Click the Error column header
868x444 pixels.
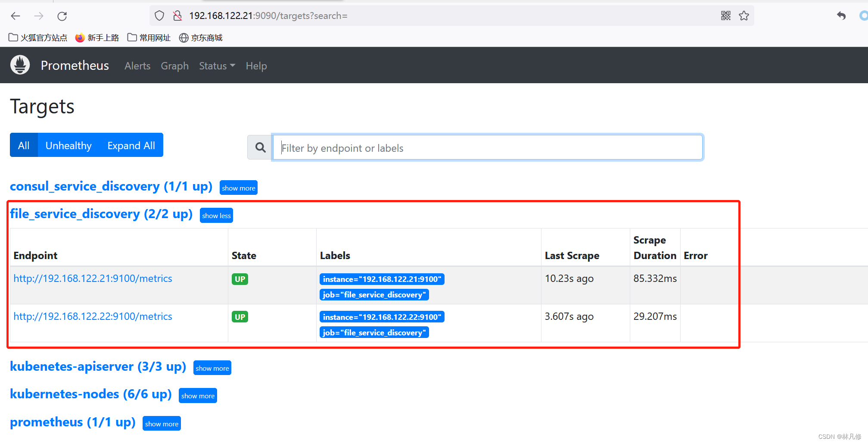[x=695, y=256]
